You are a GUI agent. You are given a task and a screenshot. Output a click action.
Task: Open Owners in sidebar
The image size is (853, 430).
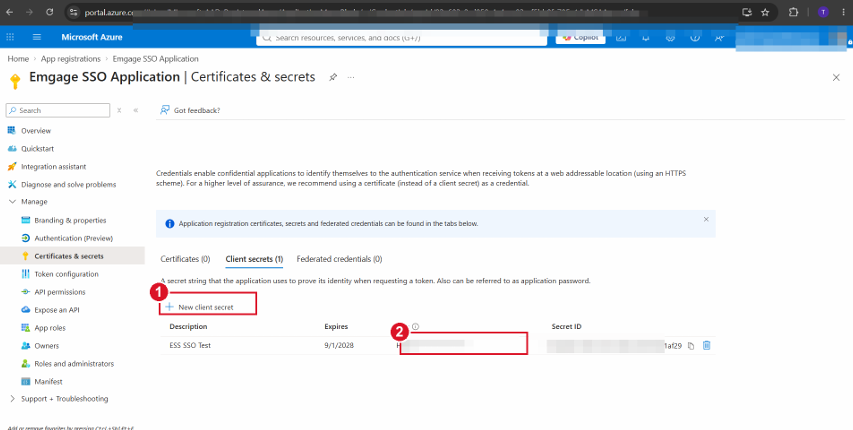(x=46, y=346)
